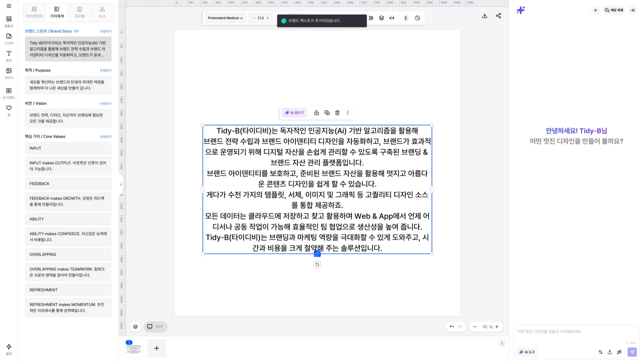
Task: Collapse the left brand panel with arrow handle
Action: click(121, 185)
